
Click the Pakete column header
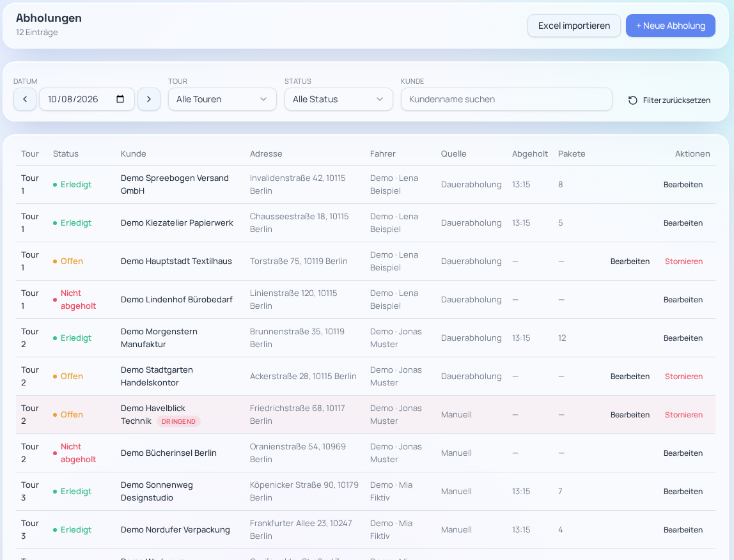(572, 153)
